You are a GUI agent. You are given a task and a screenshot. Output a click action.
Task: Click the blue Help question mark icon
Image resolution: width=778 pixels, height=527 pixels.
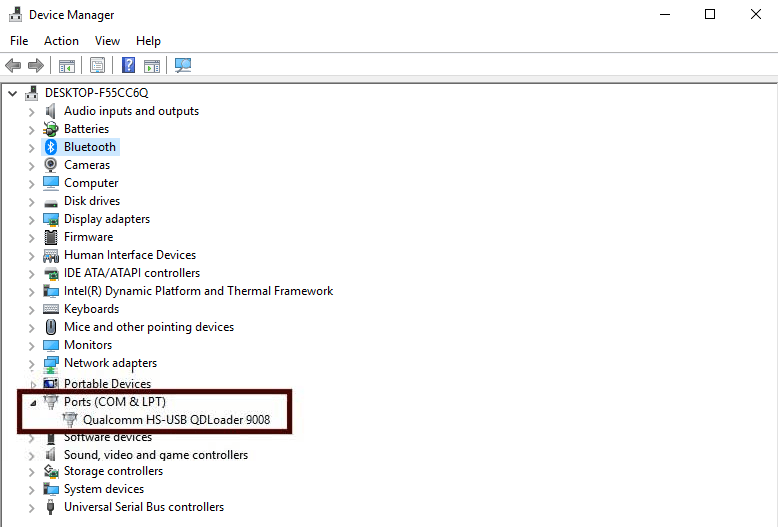pyautogui.click(x=128, y=66)
